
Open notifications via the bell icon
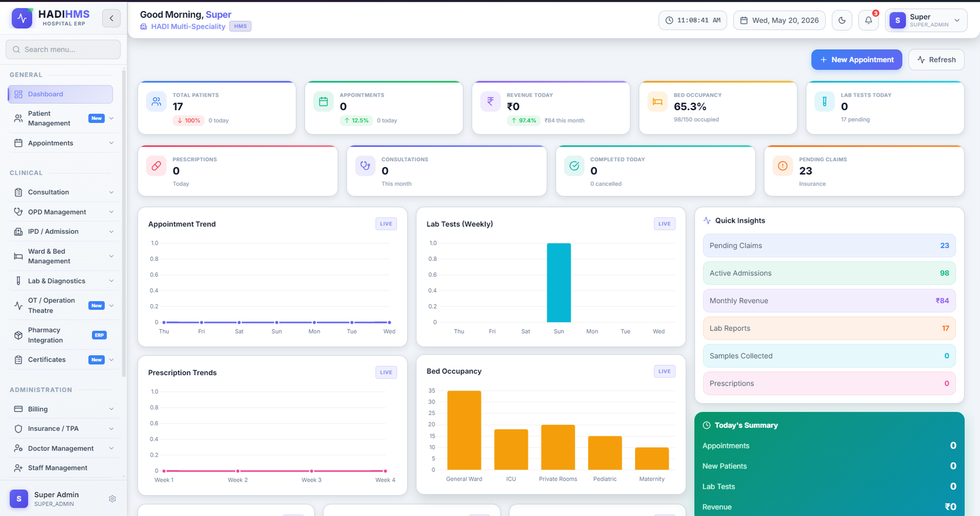pyautogui.click(x=869, y=20)
